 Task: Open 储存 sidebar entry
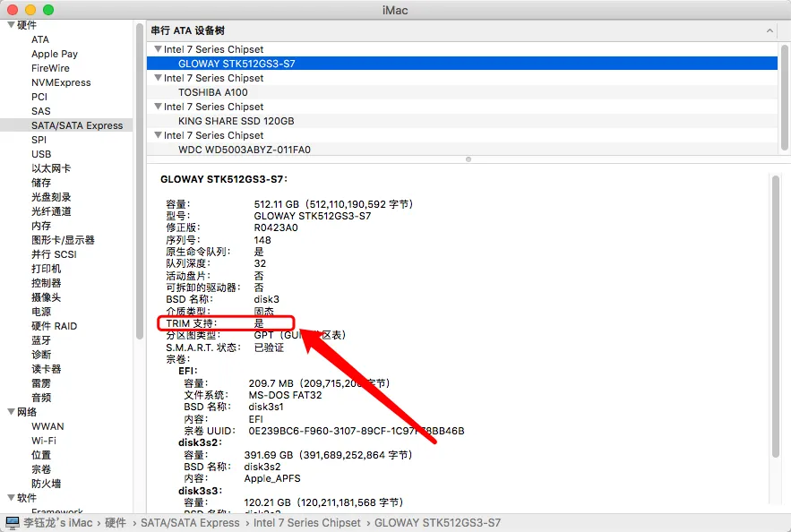[x=41, y=183]
